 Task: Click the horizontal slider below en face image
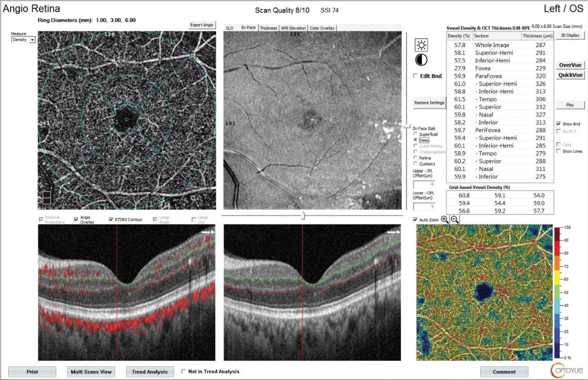(303, 215)
